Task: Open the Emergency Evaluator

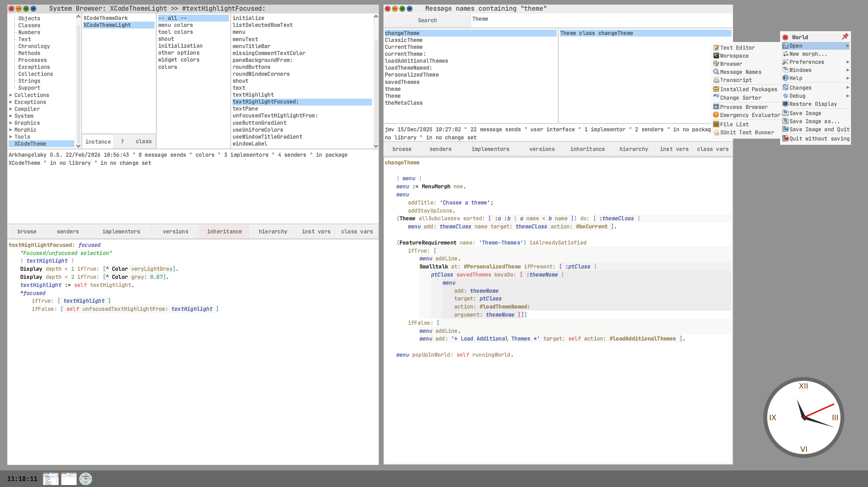Action: tap(749, 115)
